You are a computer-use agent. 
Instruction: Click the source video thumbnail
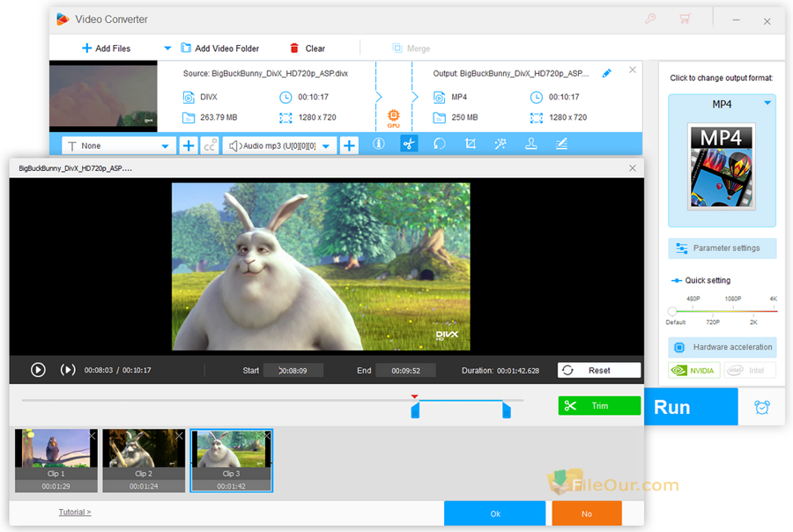[x=103, y=97]
